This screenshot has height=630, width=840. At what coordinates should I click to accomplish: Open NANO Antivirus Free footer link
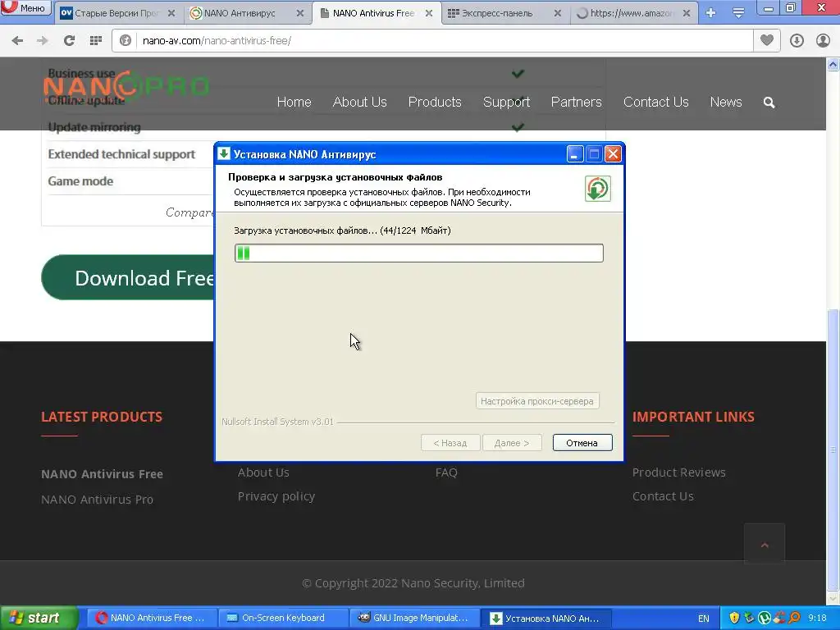click(x=102, y=473)
